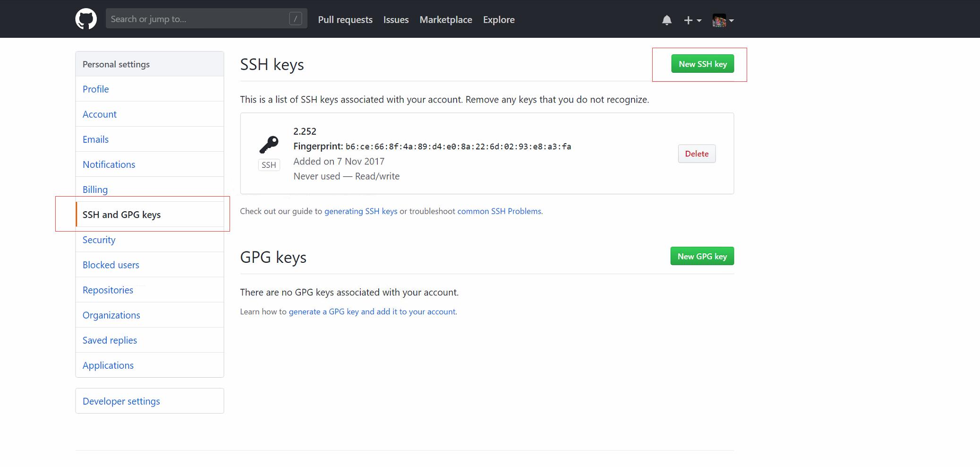Open Saved replies settings
This screenshot has width=980, height=467.
tap(149, 340)
